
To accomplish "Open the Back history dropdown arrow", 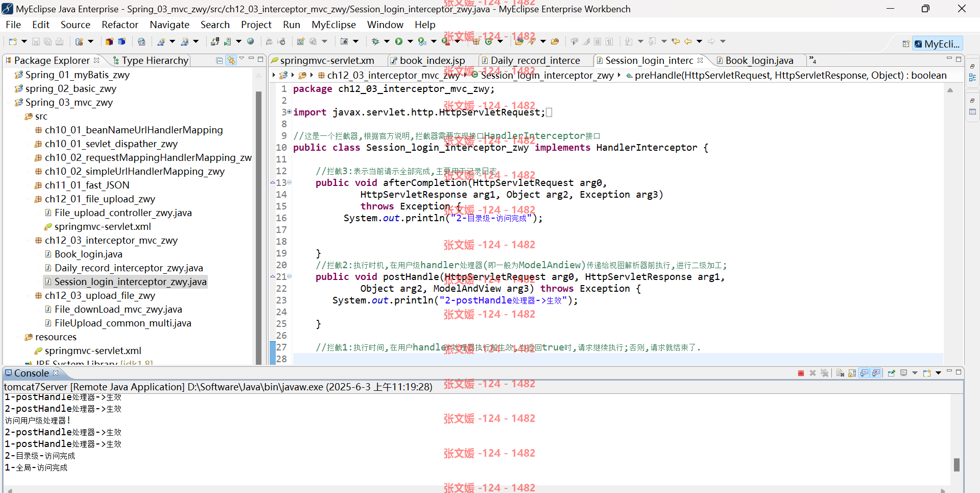I will click(x=699, y=41).
